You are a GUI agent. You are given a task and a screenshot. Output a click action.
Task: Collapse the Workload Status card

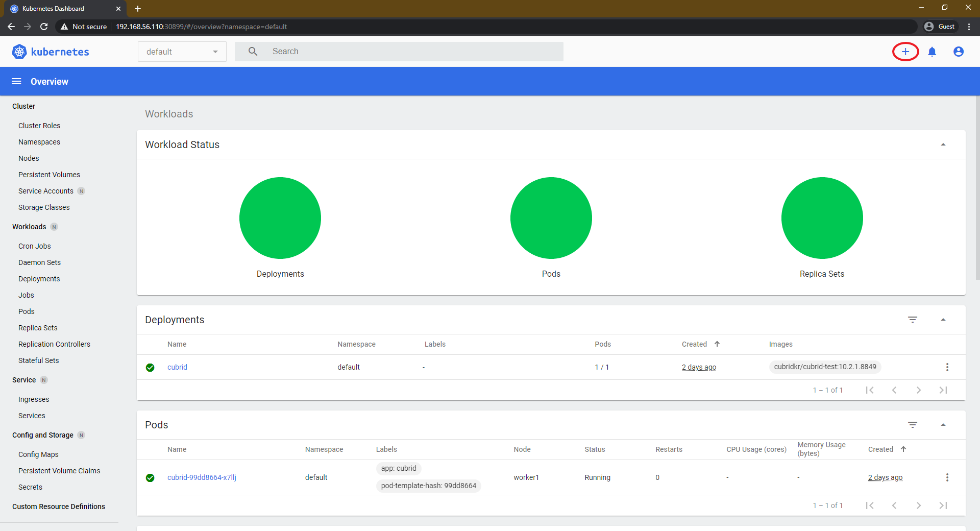pyautogui.click(x=943, y=144)
